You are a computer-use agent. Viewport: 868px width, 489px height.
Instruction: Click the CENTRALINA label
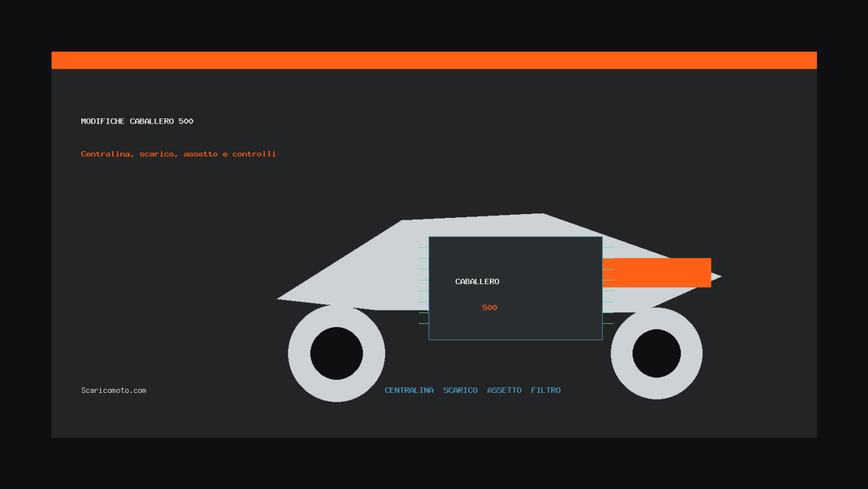coord(409,390)
